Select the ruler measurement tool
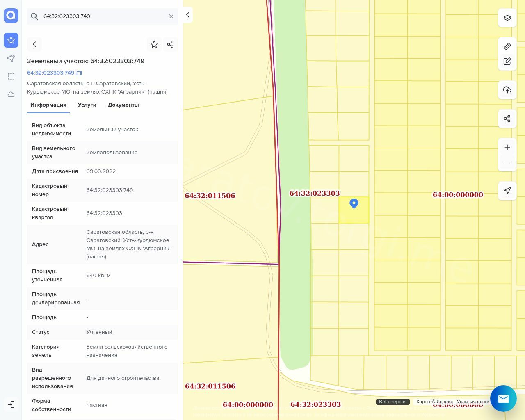 [x=507, y=46]
